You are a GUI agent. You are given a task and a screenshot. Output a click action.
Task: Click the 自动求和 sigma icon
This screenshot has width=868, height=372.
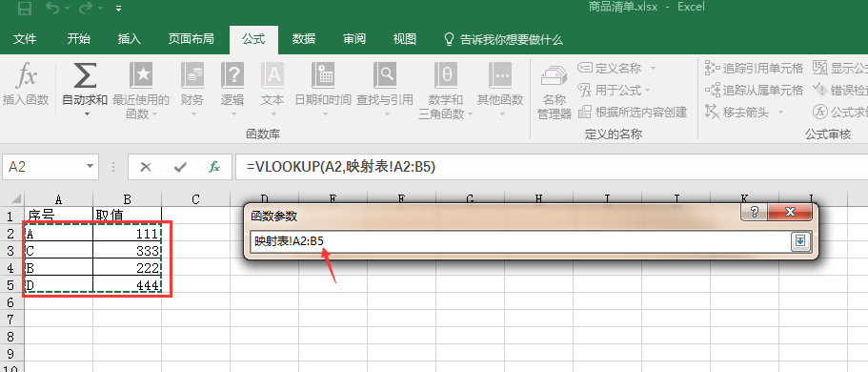[84, 76]
